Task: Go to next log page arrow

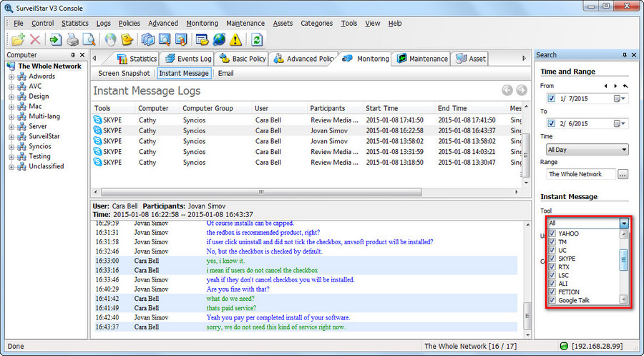Action: click(522, 90)
